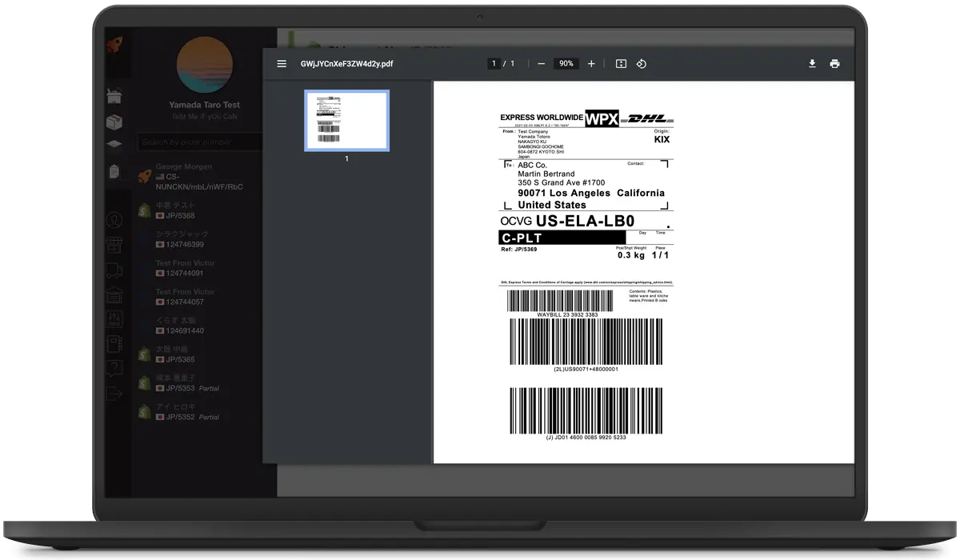Viewport: 960px width, 560px height.
Task: Open the delivery truck icon in sidebar
Action: [114, 270]
